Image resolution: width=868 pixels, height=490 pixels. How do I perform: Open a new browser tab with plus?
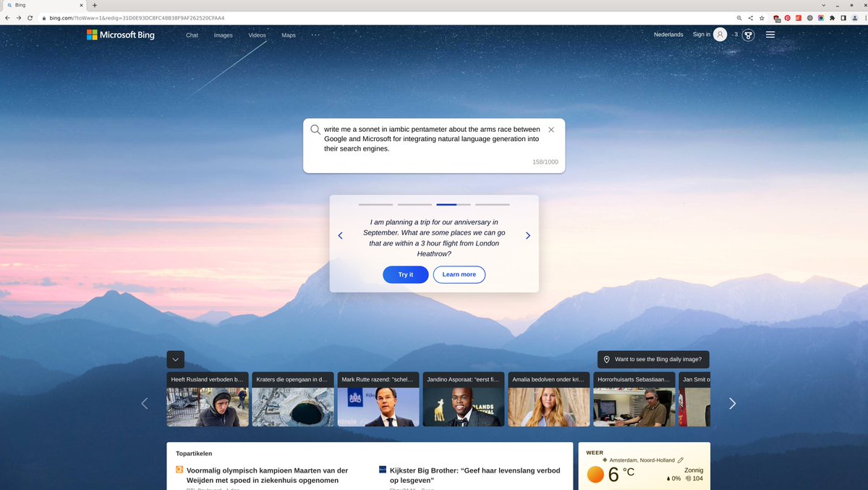(95, 5)
